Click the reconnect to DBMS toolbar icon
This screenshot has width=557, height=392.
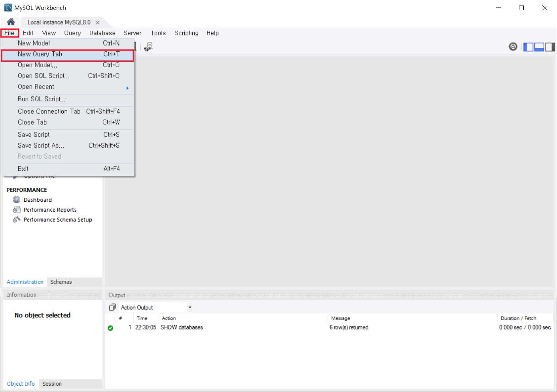[148, 47]
